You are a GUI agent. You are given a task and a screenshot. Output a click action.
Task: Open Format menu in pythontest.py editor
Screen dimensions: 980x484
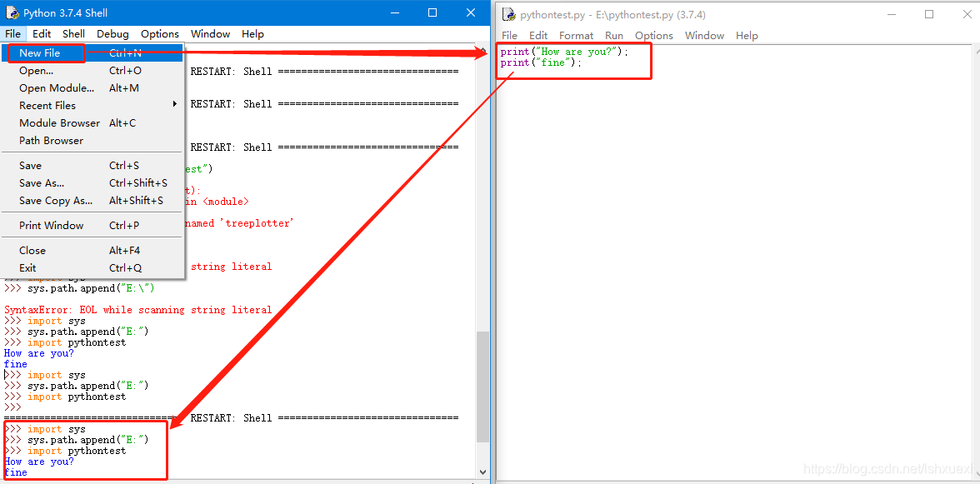[577, 36]
